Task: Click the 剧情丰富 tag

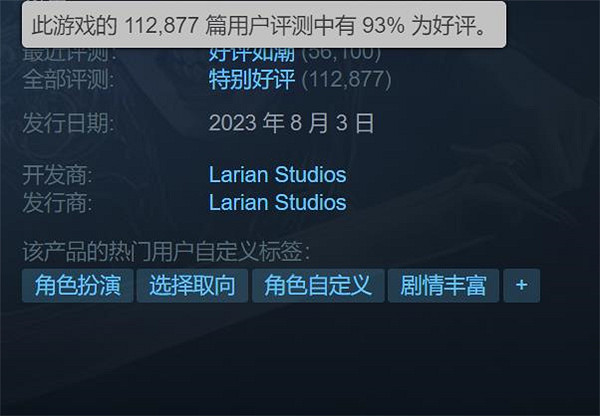Action: coord(443,285)
